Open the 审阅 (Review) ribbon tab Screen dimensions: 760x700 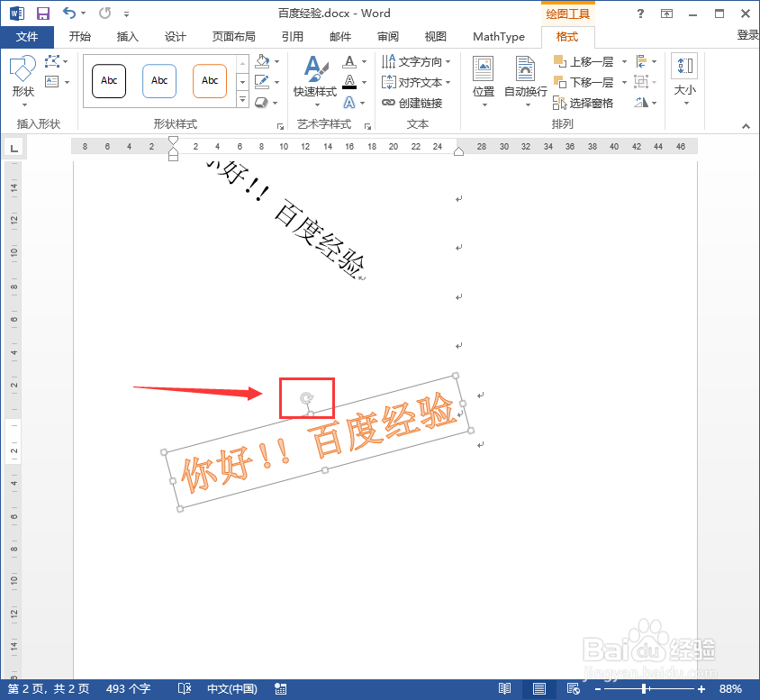point(387,37)
